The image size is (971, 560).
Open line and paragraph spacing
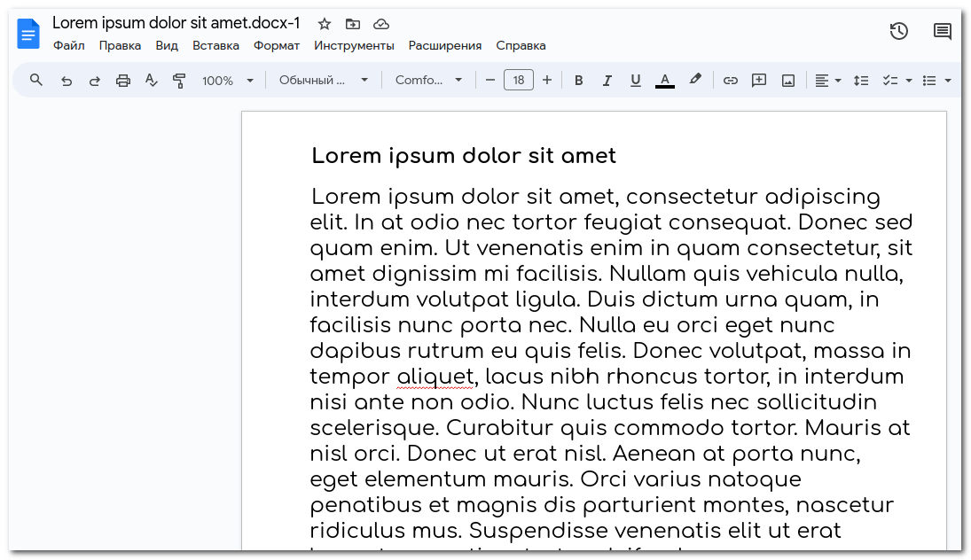point(861,81)
